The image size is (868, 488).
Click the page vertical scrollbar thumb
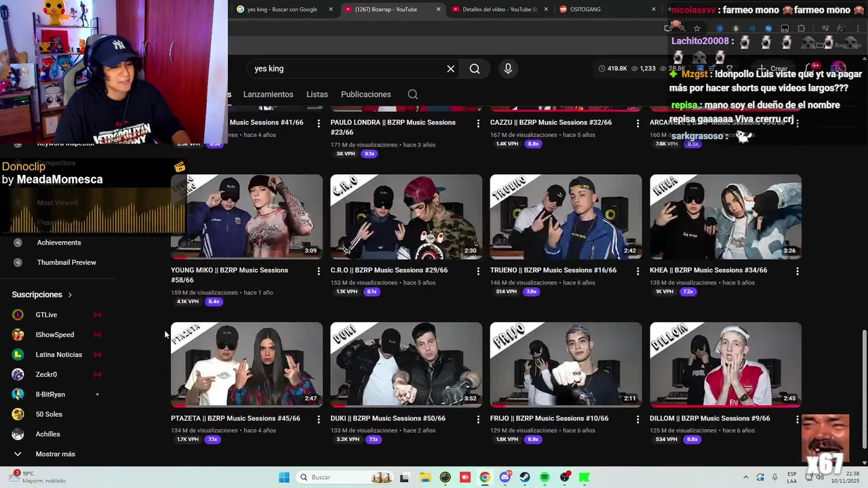tap(863, 389)
